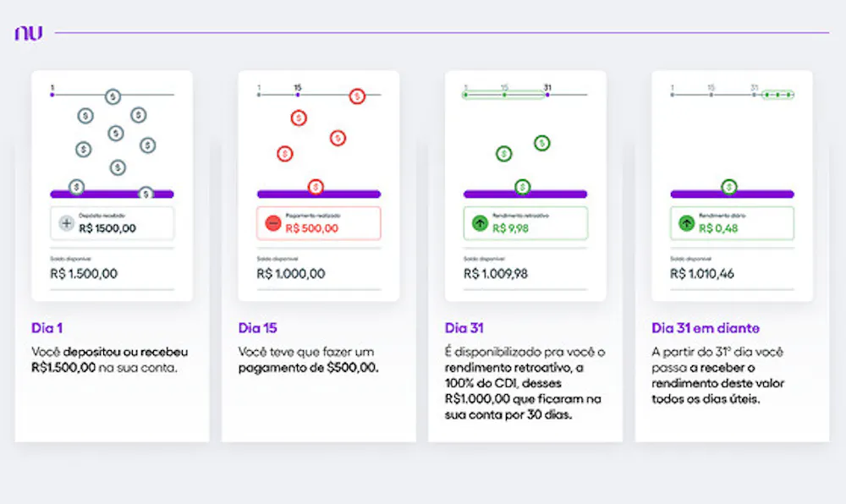Click the red coin on the Dia 15 timeline
Image resolution: width=846 pixels, height=504 pixels.
357,96
